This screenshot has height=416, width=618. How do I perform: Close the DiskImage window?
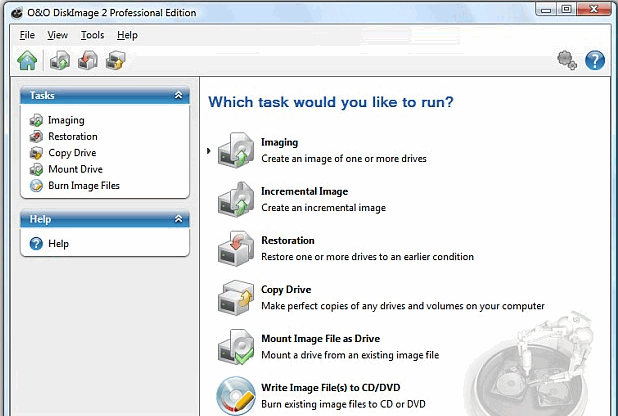(x=594, y=9)
